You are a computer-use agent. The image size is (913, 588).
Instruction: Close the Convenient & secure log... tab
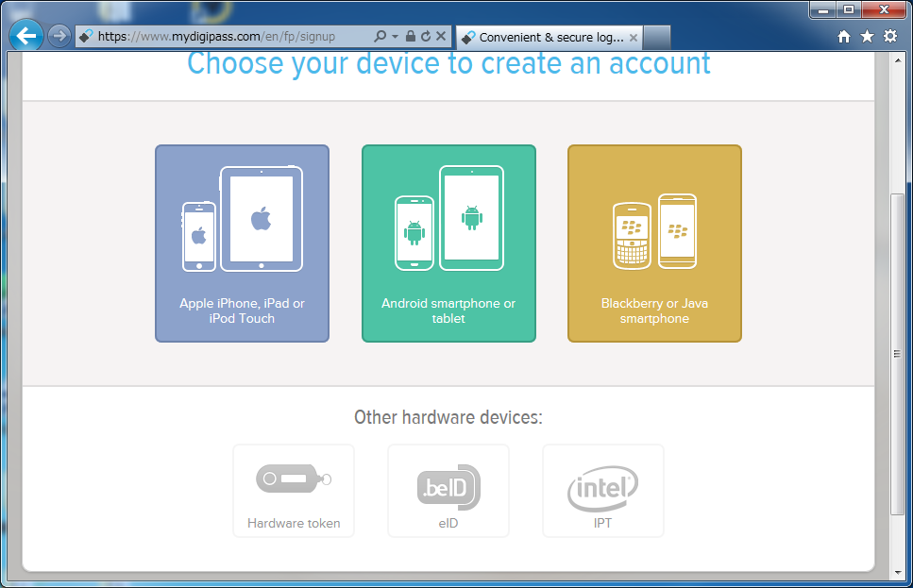tap(634, 38)
